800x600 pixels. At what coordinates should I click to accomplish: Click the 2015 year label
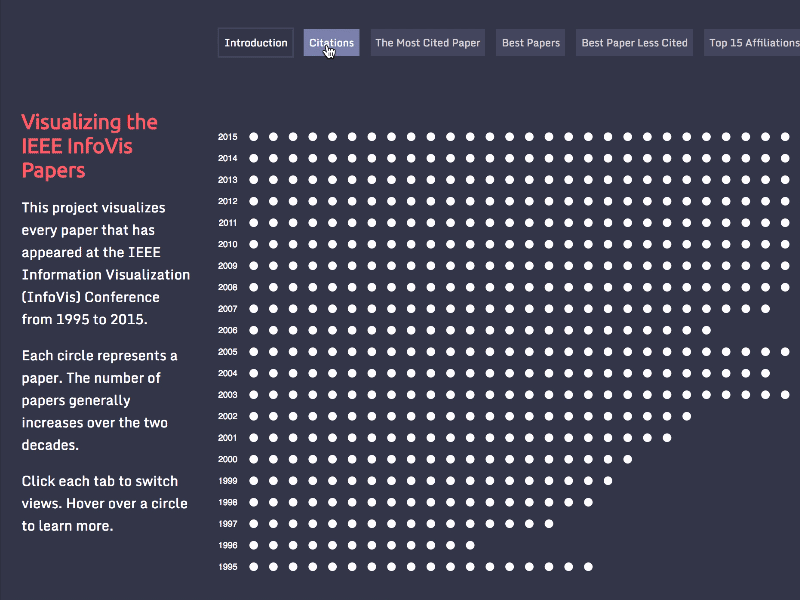227,136
